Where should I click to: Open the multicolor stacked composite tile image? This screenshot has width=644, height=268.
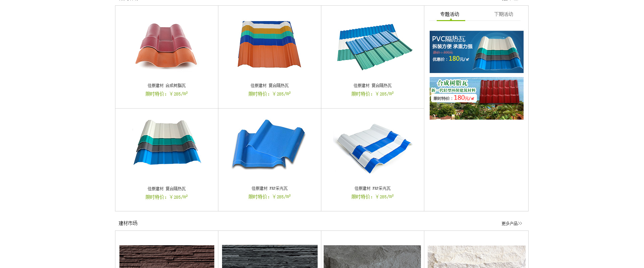pyautogui.click(x=269, y=44)
